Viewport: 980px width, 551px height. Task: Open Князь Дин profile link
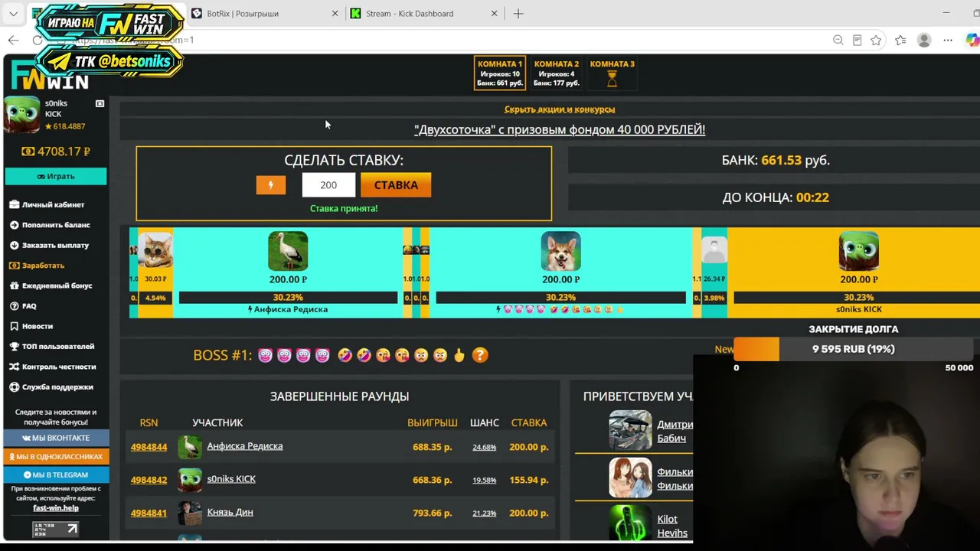pos(230,512)
